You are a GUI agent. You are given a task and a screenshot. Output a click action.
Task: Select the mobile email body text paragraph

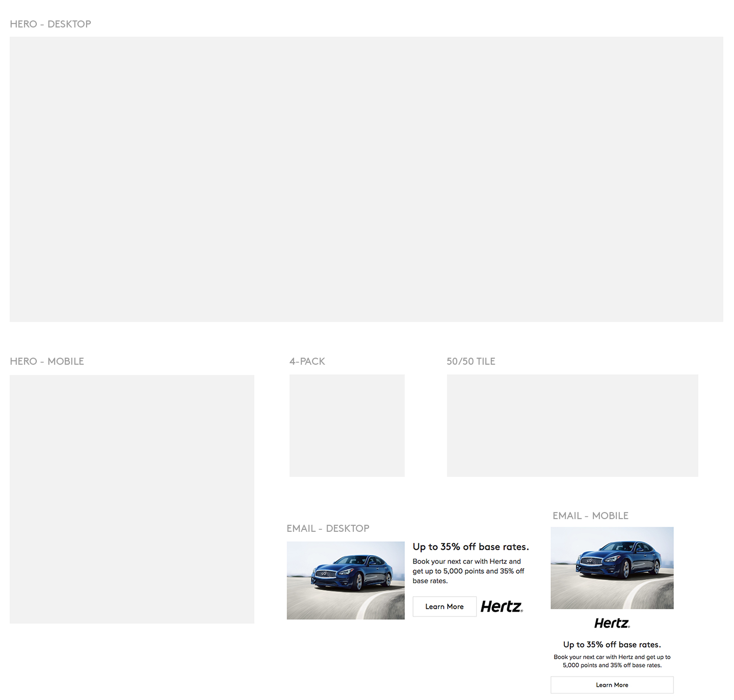point(612,661)
